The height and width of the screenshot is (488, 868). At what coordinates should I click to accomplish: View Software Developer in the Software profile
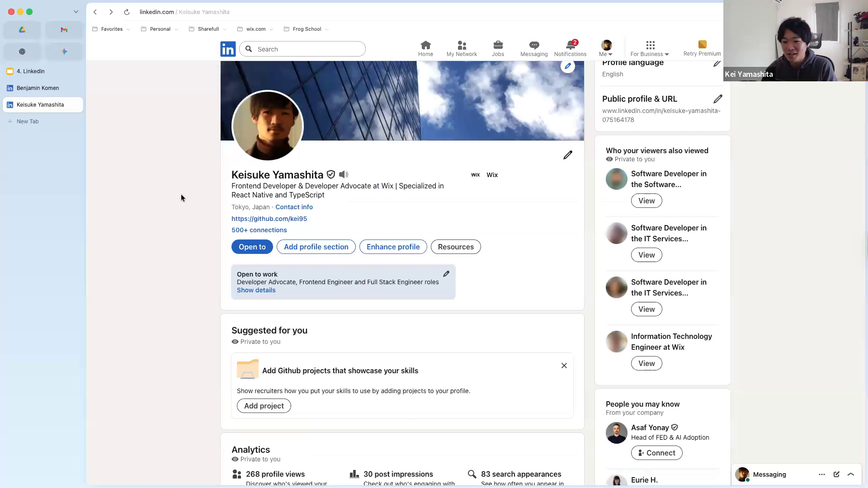646,201
